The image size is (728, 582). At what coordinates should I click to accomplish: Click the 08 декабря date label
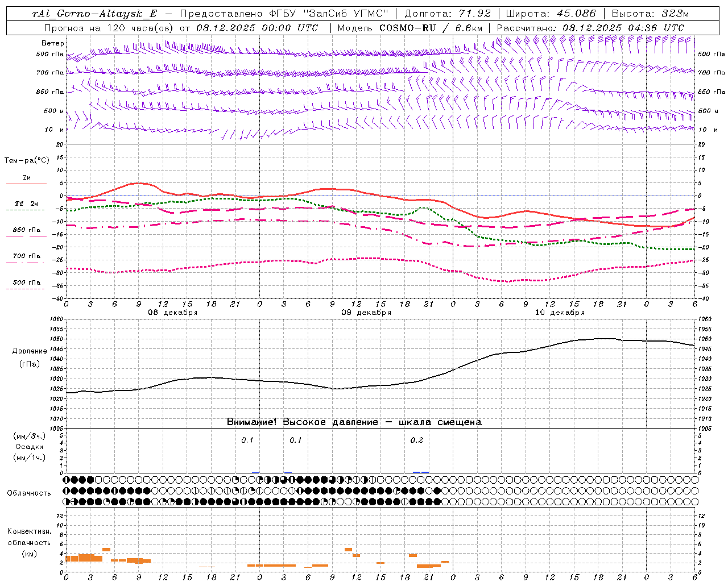173,313
